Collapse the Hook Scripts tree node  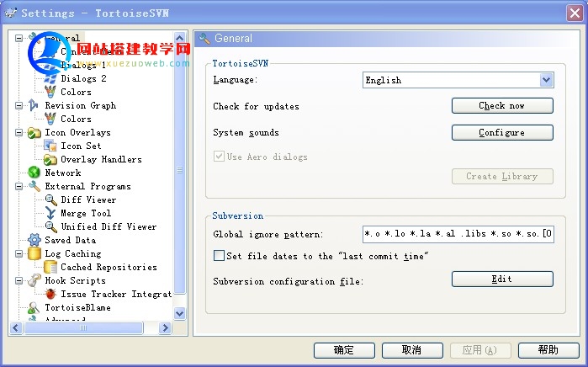(x=19, y=280)
